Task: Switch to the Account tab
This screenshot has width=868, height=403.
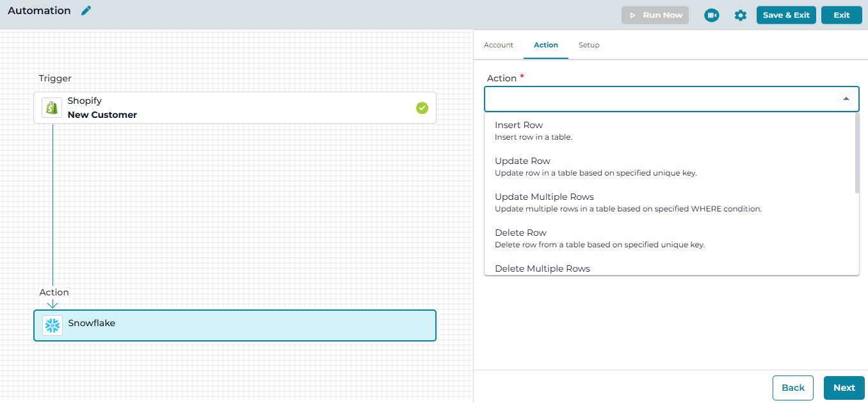Action: point(499,45)
